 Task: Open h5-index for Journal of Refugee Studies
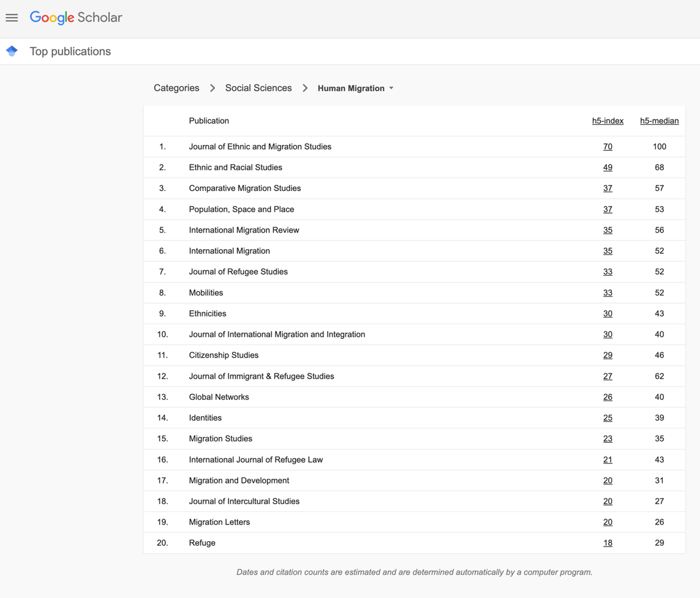(607, 272)
